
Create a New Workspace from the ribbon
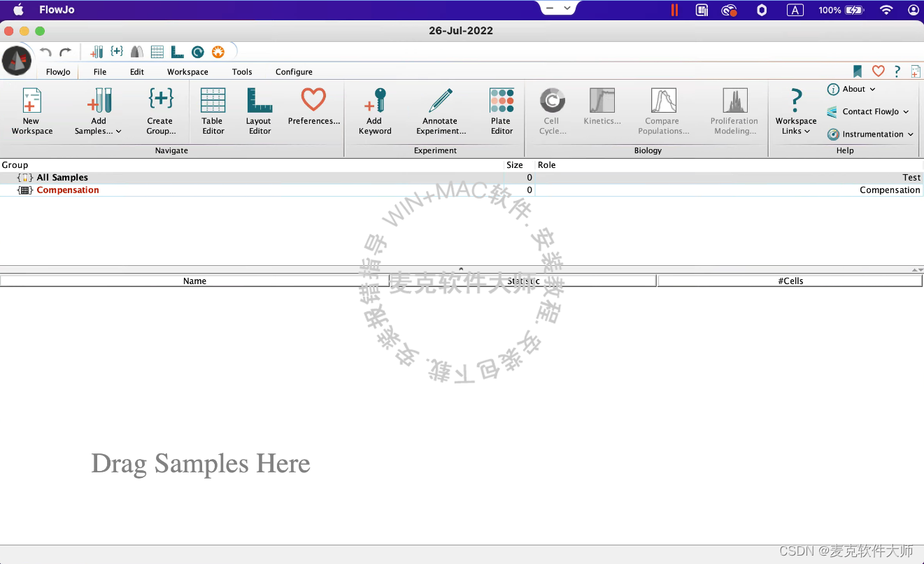click(31, 111)
